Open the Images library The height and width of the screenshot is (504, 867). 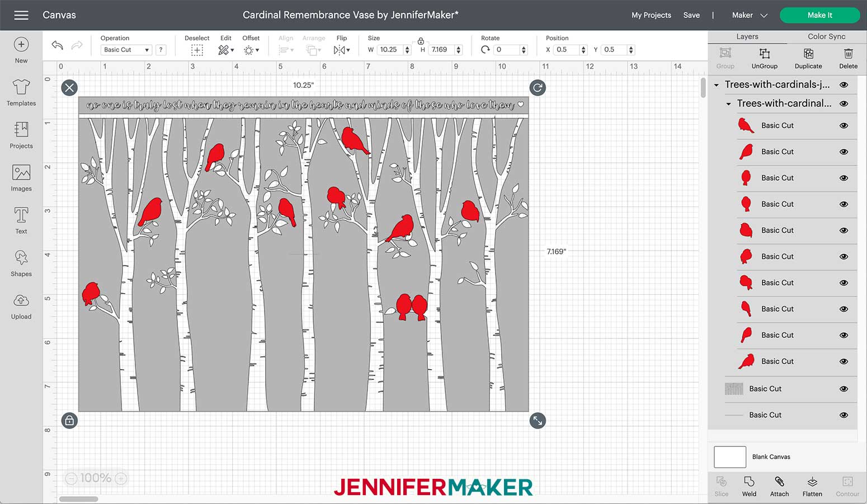click(21, 178)
